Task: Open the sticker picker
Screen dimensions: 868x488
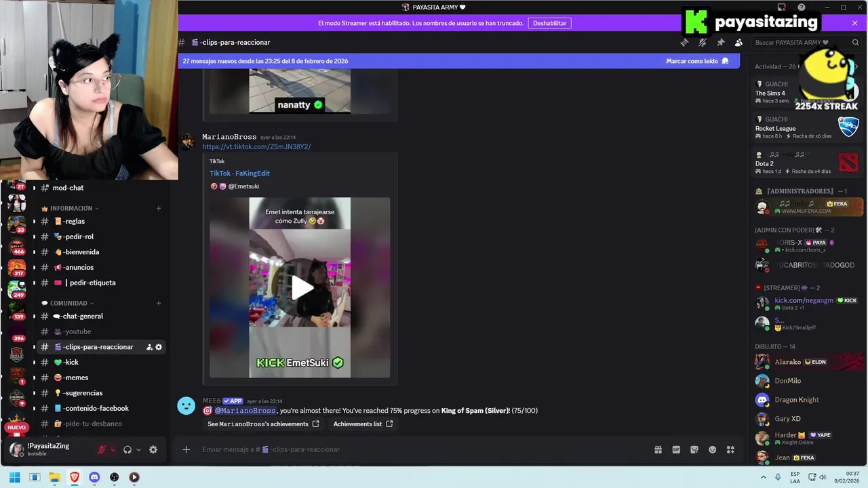Action: (694, 449)
